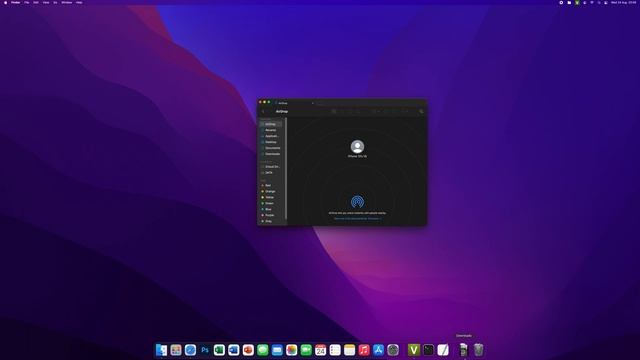Open the Go menu

pyautogui.click(x=55, y=2)
